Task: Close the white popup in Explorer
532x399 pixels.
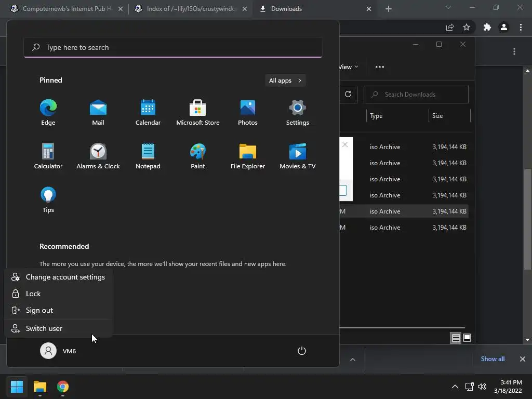Action: coord(345,144)
